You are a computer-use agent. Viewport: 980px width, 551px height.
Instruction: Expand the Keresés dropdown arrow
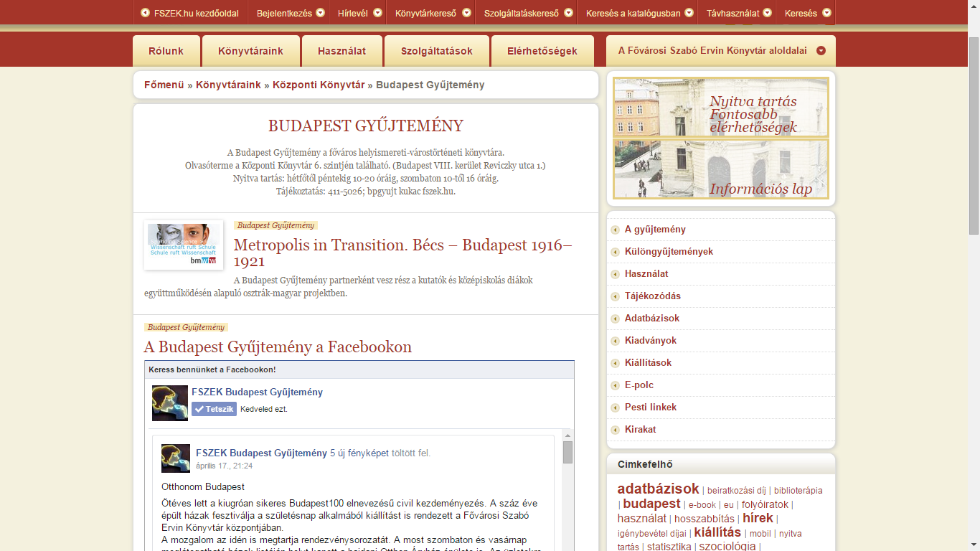826,13
